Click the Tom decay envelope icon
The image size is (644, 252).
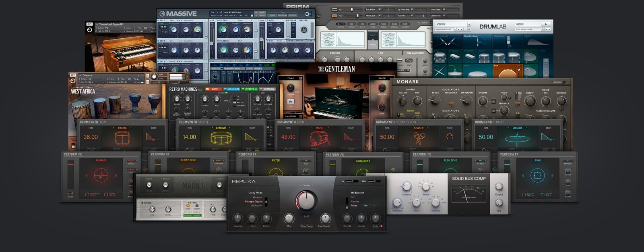click(x=153, y=137)
